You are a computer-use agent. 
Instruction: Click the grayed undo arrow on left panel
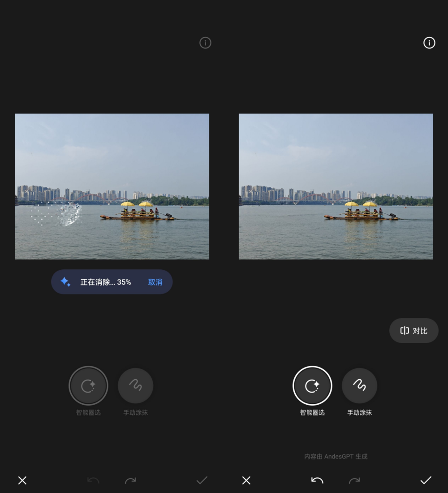click(x=92, y=480)
